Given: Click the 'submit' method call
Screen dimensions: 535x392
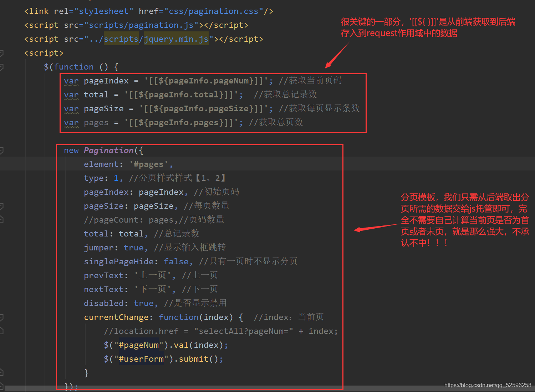Looking at the screenshot, I should point(194,359).
